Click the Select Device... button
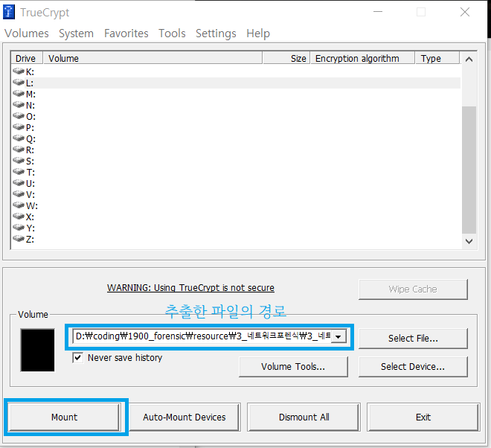 coord(413,367)
